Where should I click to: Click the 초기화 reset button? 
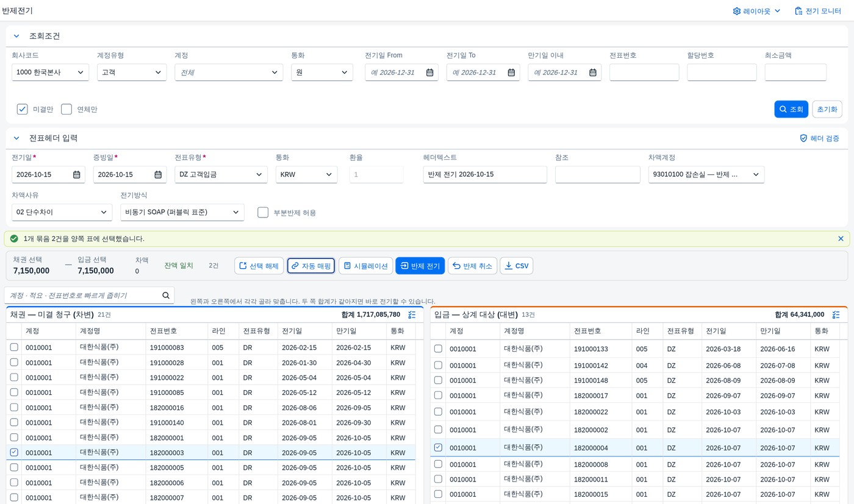click(827, 109)
